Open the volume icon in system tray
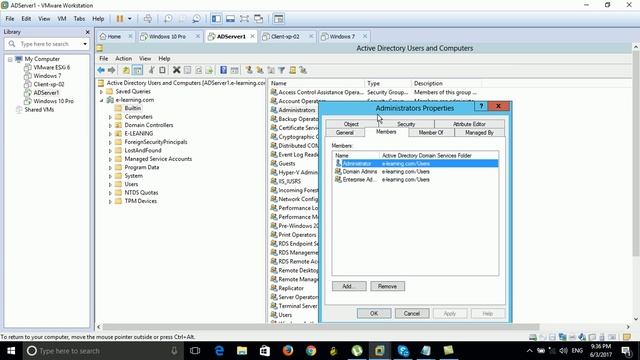Image resolution: width=640 pixels, height=360 pixels. (x=564, y=351)
